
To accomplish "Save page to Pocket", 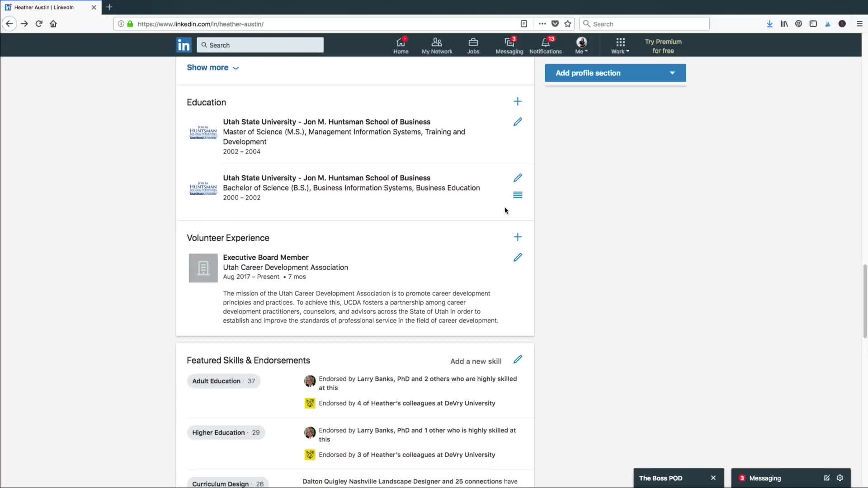I will (x=555, y=24).
